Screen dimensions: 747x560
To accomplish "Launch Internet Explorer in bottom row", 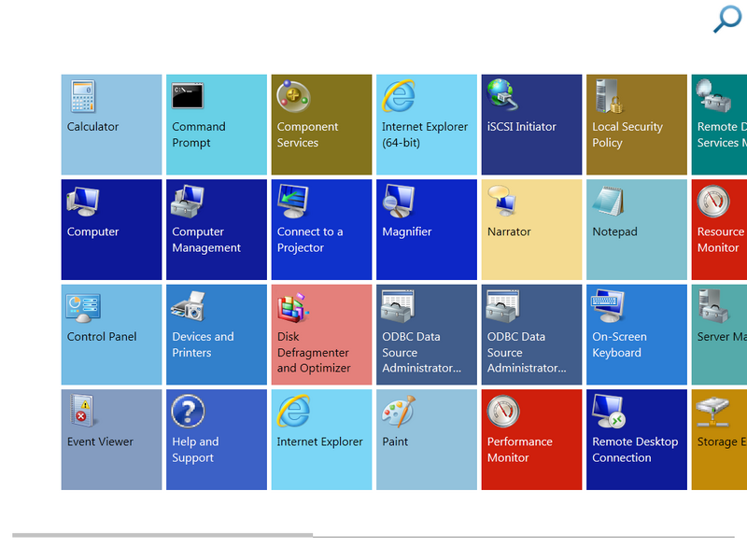I will tap(321, 440).
